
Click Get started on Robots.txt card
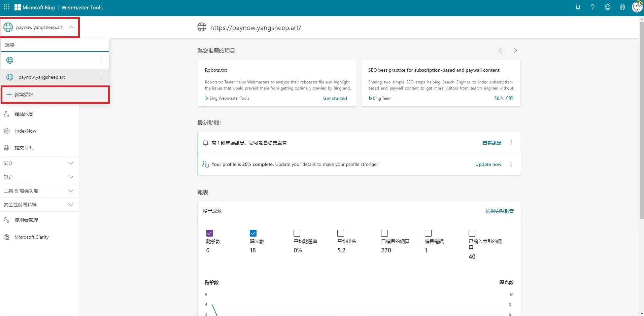coord(335,98)
